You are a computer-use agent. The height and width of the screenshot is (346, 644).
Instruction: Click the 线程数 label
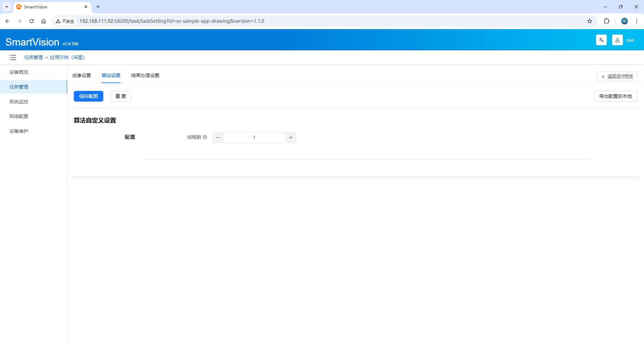pyautogui.click(x=194, y=137)
